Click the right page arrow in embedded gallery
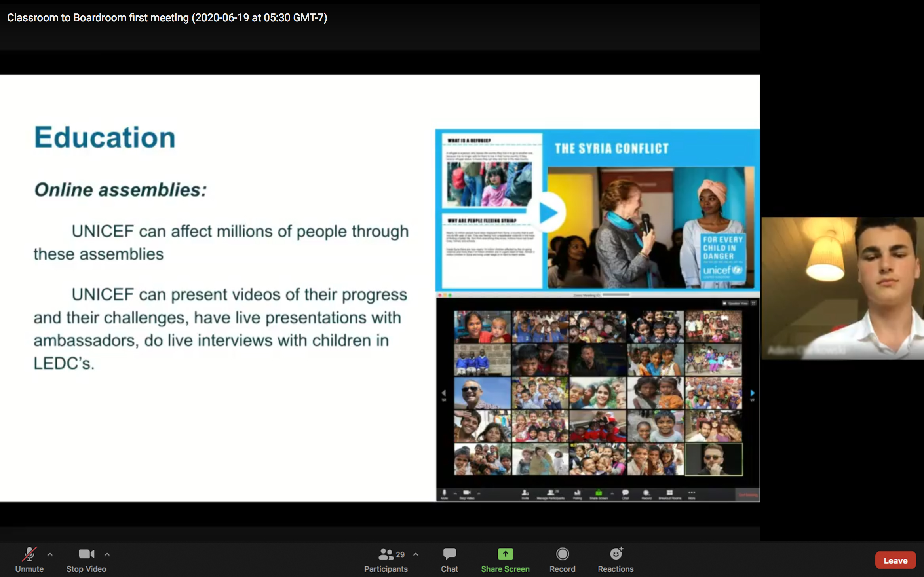 [752, 393]
